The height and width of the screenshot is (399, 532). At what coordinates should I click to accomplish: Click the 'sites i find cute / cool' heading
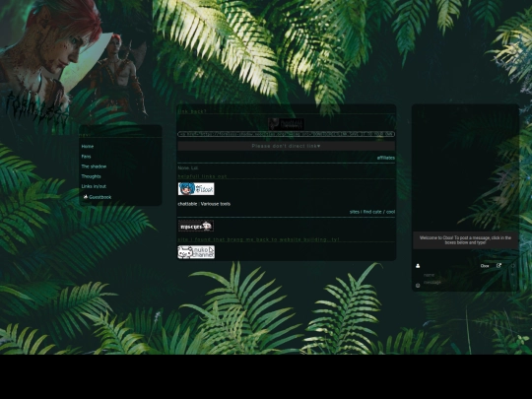tap(372, 212)
